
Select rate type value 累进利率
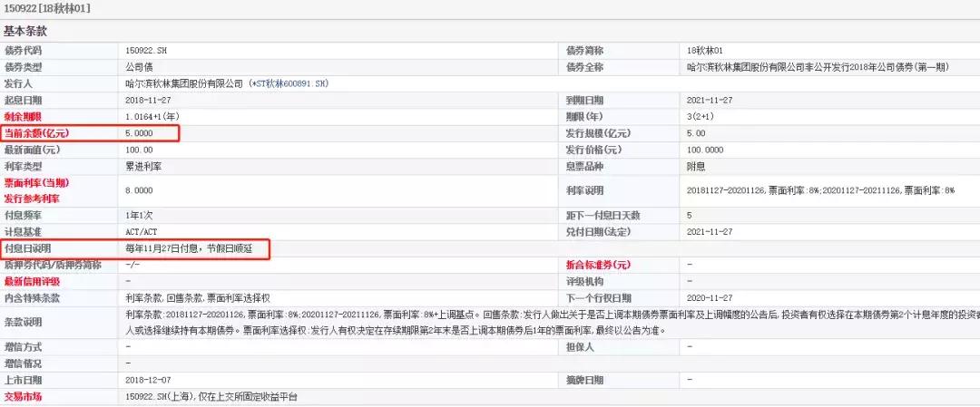coord(144,167)
